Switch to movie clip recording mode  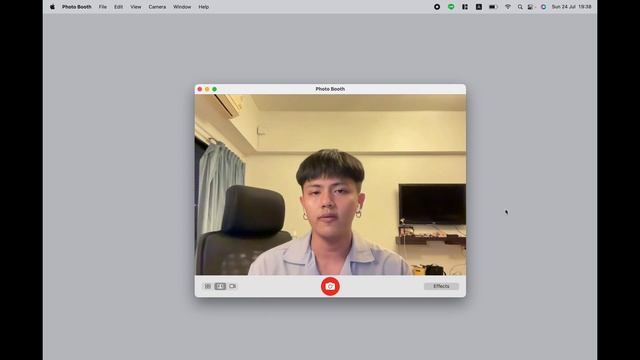233,286
